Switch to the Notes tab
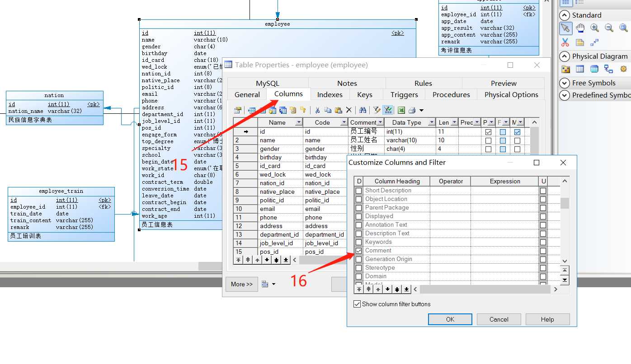Viewport: 631px width, 364px height. 347,83
